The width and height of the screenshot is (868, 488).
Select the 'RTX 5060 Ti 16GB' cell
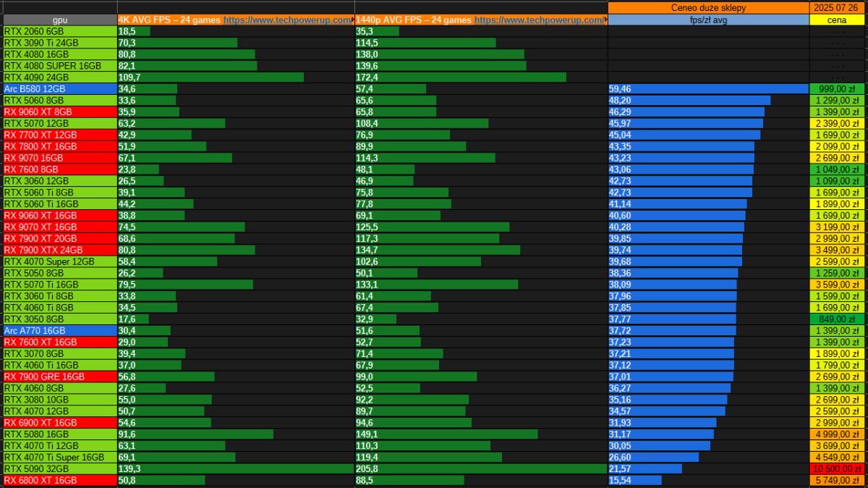[60, 204]
